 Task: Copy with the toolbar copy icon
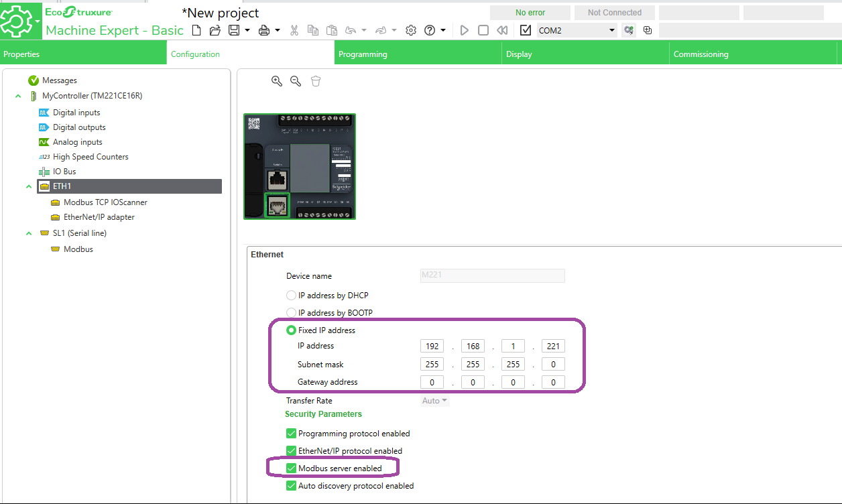tap(312, 30)
